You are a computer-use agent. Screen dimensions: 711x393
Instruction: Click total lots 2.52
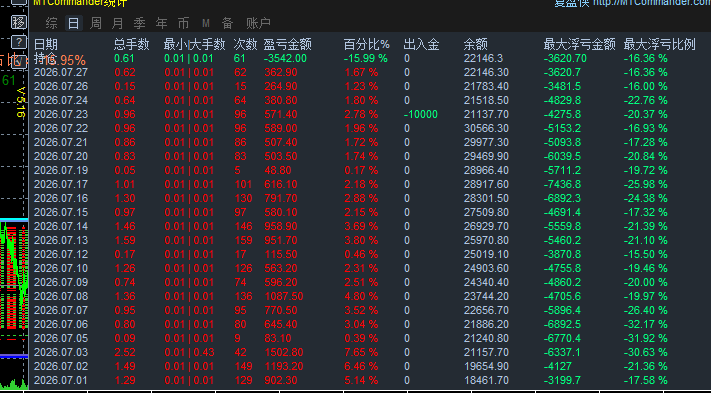(125, 353)
